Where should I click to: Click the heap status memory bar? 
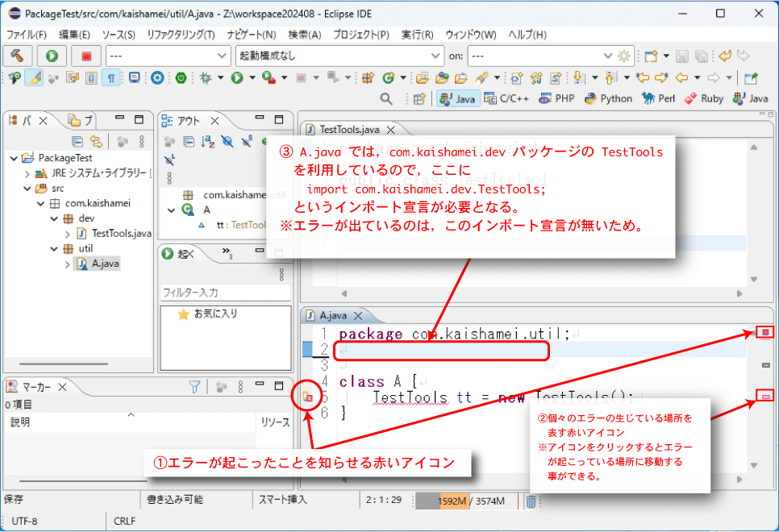466,501
